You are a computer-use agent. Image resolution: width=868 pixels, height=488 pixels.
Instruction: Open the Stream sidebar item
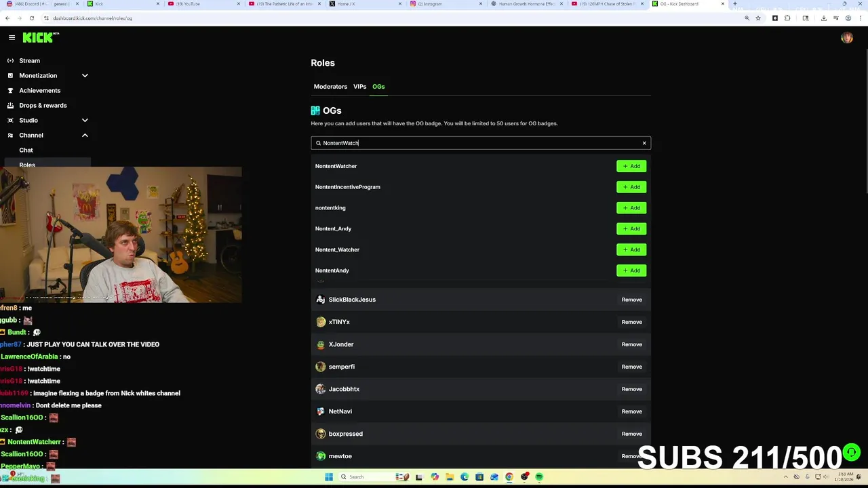tap(30, 60)
